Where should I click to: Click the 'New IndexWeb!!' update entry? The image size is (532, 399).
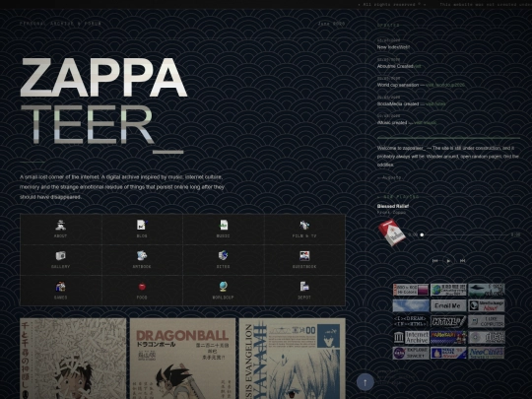393,47
